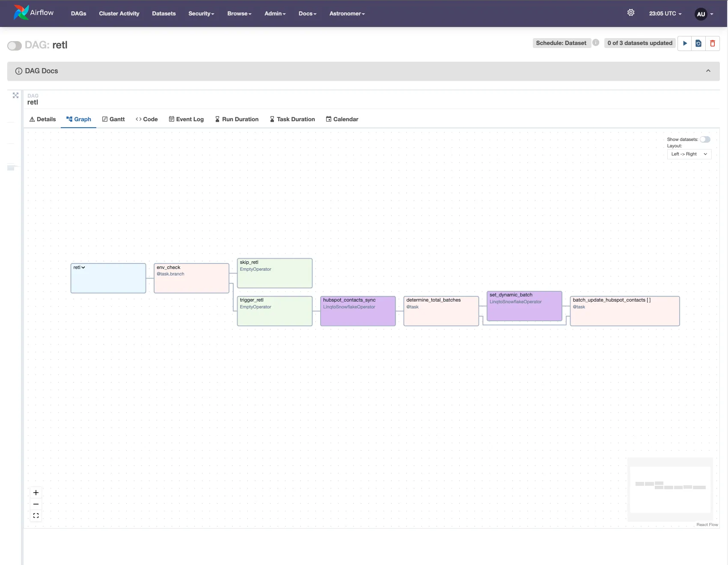Click the reparse DAG refresh icon
The height and width of the screenshot is (565, 728).
click(x=698, y=43)
